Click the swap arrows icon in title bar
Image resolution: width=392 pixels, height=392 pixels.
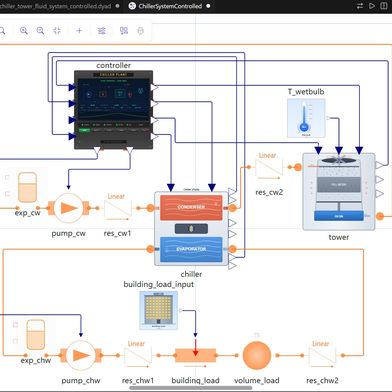tap(360, 6)
